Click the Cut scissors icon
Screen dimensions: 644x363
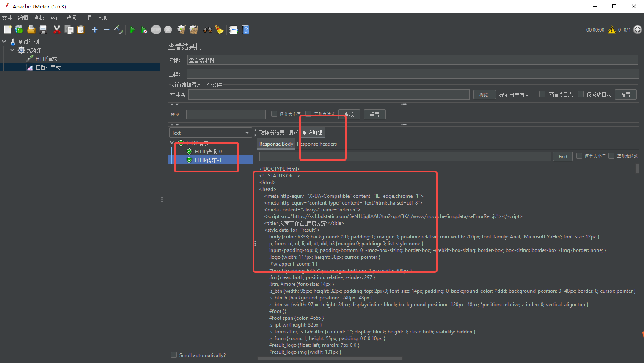(57, 30)
